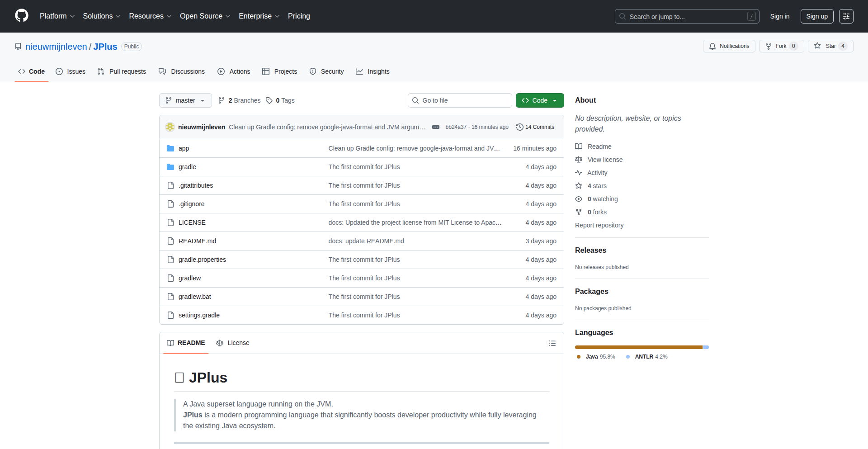This screenshot has width=868, height=449.
Task: Click the Sign up button
Action: tap(816, 16)
